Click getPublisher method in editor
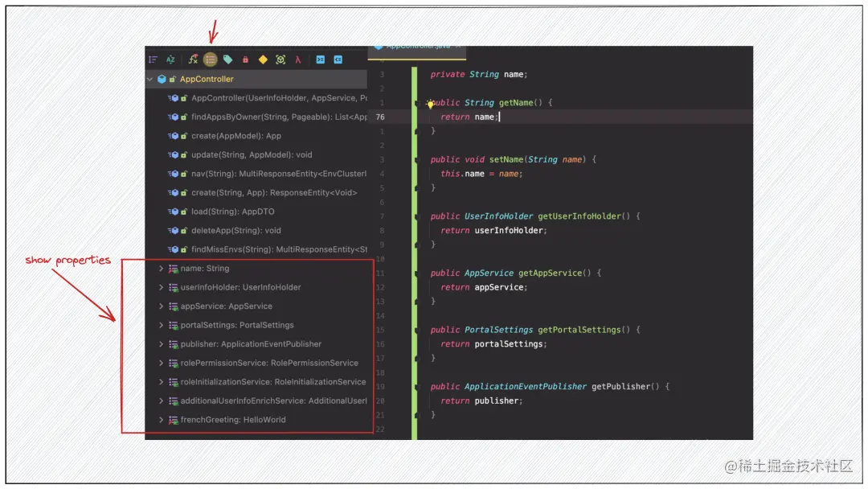The image size is (868, 489). 620,386
